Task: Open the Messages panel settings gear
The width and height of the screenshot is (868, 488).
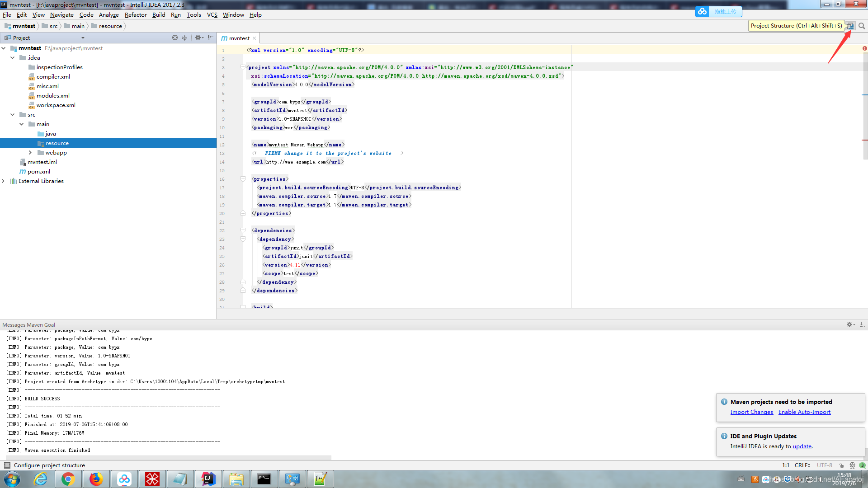Action: 849,324
